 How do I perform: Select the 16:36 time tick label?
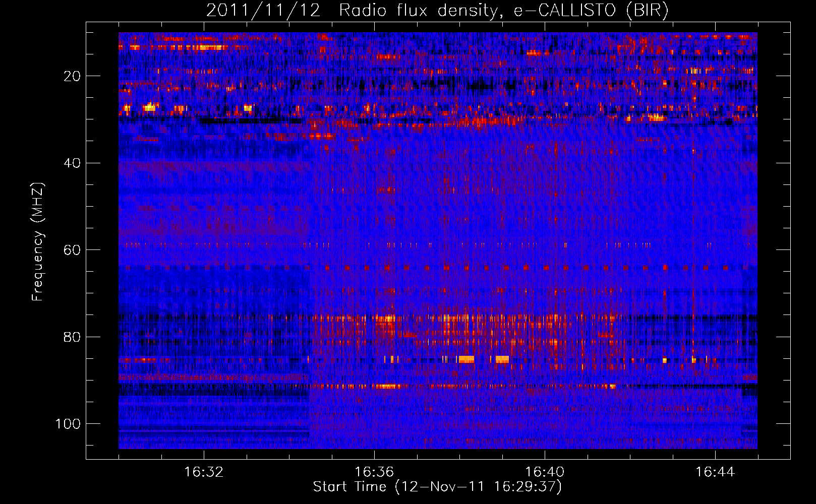coord(374,472)
